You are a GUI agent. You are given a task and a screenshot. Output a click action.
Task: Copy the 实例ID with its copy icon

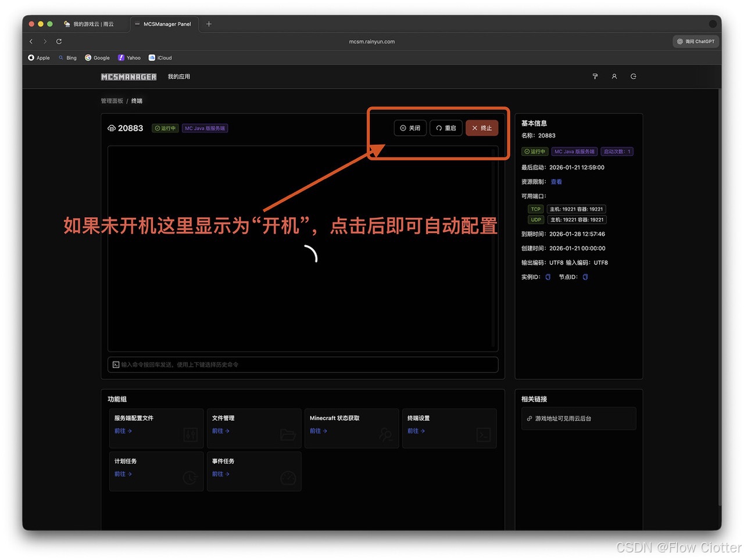(548, 277)
